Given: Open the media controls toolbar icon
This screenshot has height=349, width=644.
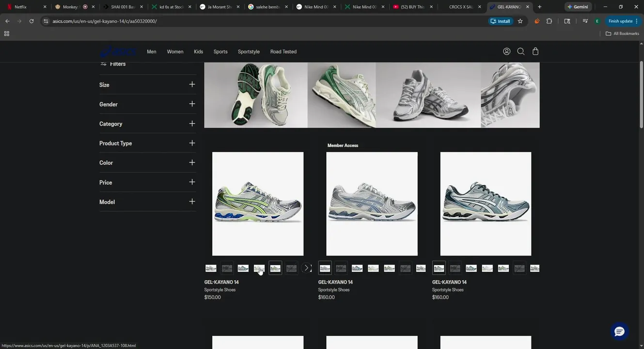Looking at the screenshot, I should [585, 21].
